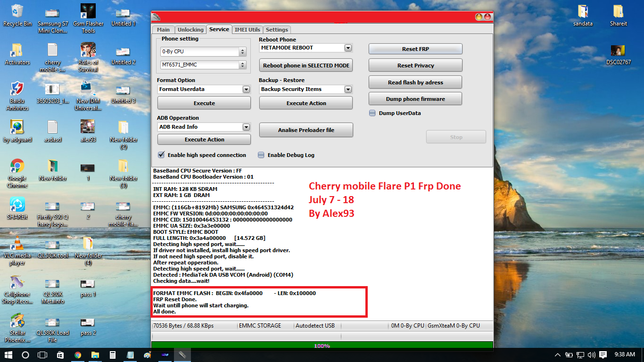This screenshot has height=362, width=644.
Task: Toggle Enable high speed connection checkbox
Action: 161,155
